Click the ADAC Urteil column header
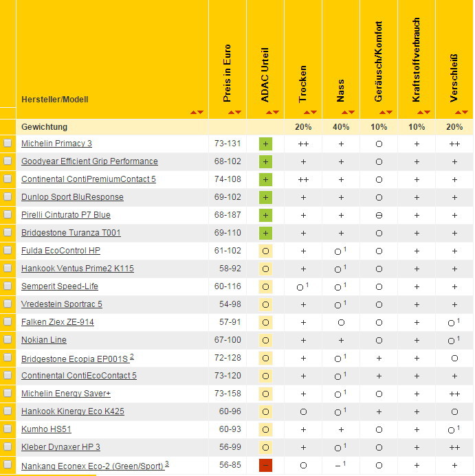 click(x=265, y=75)
